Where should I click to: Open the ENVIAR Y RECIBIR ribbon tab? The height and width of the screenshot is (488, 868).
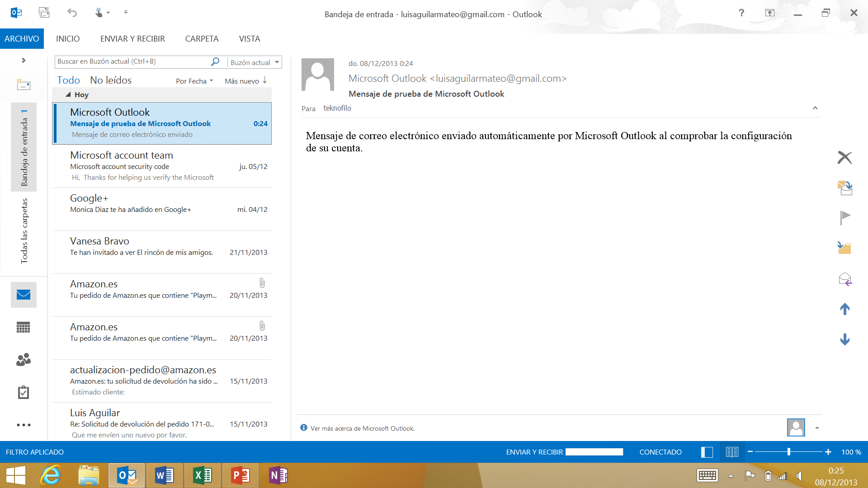(132, 39)
